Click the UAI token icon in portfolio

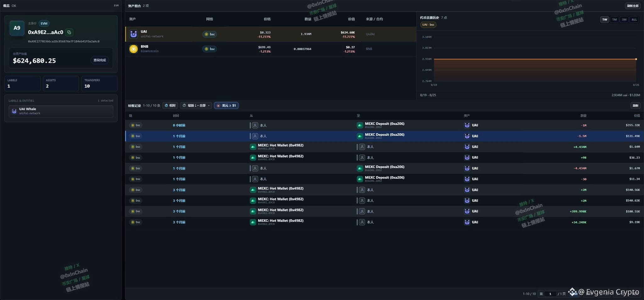click(x=133, y=34)
